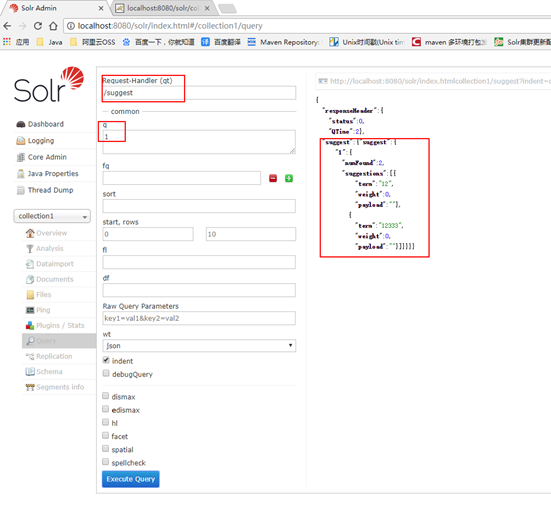Screen dimensions: 551x510
Task: Click the Execute Query button
Action: point(131,479)
